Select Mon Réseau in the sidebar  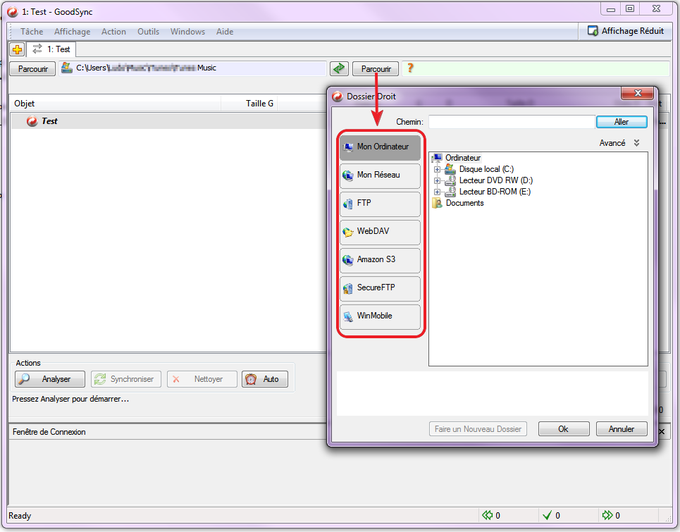[x=380, y=175]
